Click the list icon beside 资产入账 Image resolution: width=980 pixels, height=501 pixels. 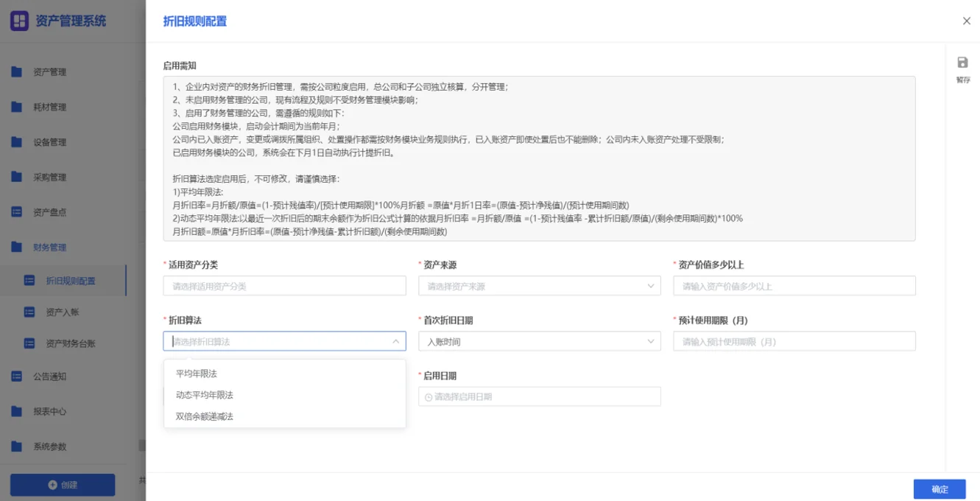(29, 312)
